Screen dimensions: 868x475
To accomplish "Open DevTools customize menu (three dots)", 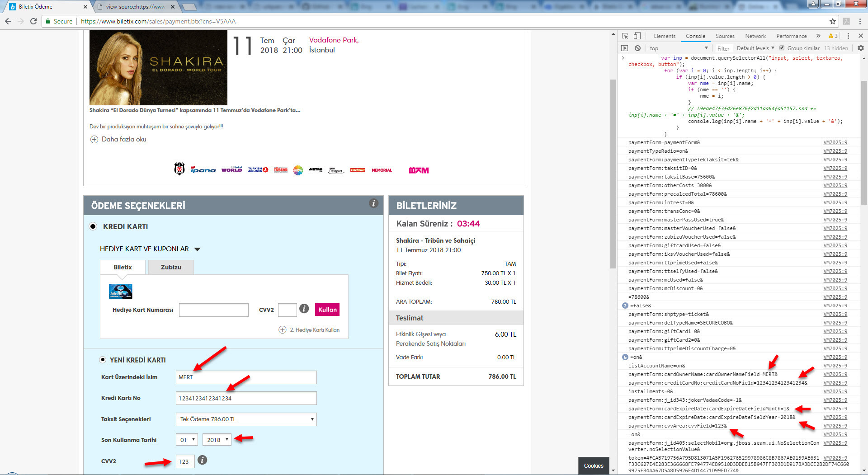I will [x=848, y=36].
